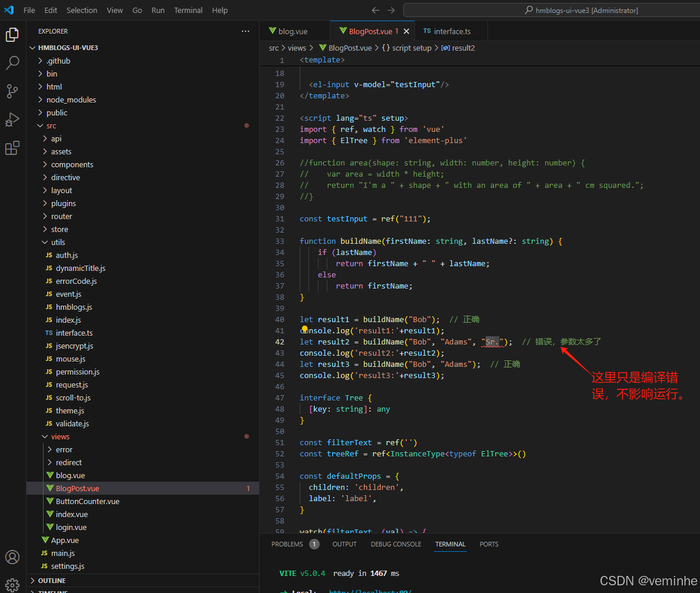Click the VS Code logo icon

coord(9,10)
